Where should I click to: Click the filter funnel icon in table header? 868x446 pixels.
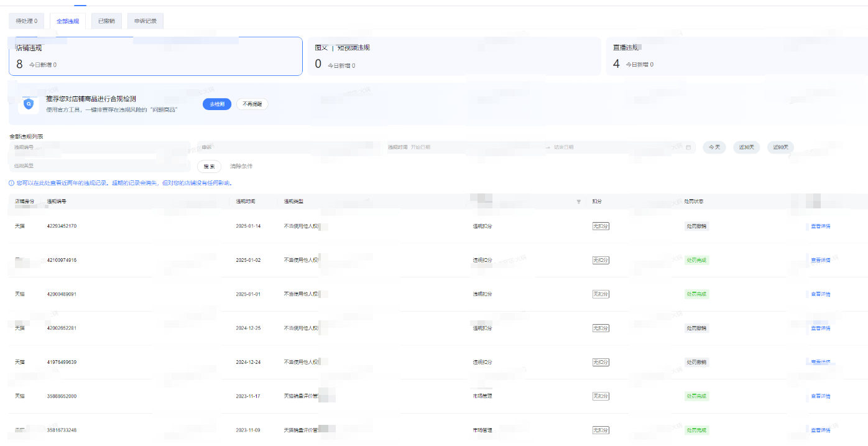(x=578, y=202)
